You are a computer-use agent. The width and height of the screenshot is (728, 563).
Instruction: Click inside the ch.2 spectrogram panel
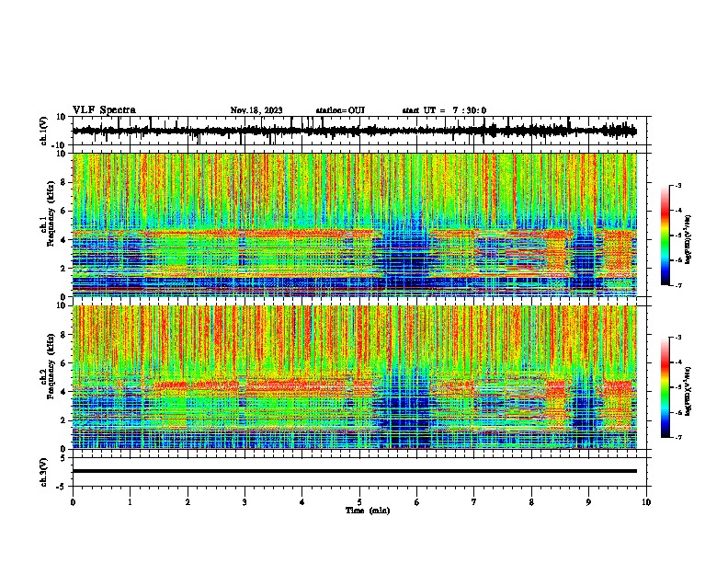coord(354,377)
